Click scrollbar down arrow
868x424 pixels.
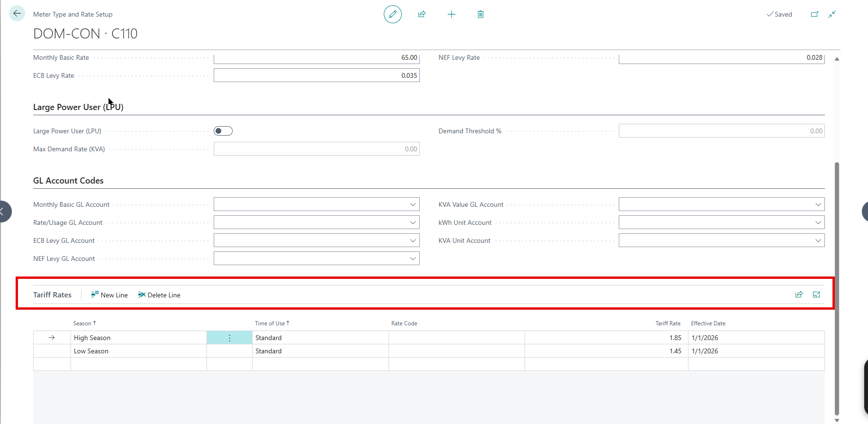point(837,420)
